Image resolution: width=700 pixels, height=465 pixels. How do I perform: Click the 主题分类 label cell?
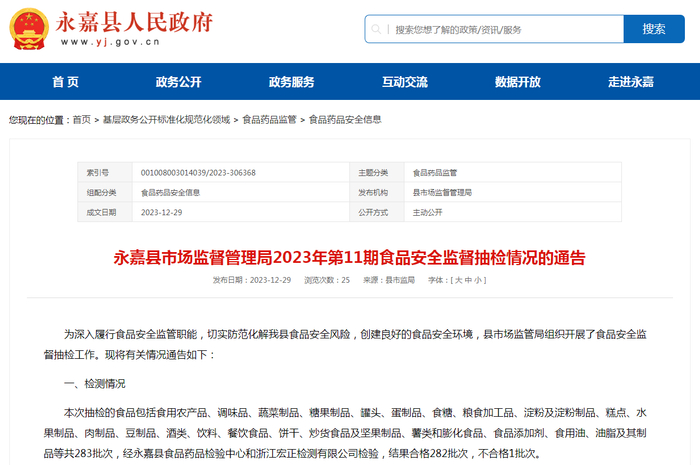377,173
